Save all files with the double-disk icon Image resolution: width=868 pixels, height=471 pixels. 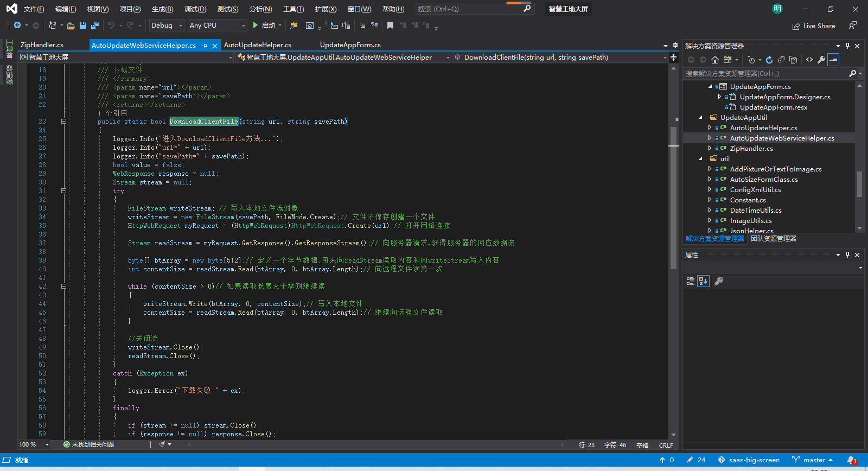click(95, 26)
